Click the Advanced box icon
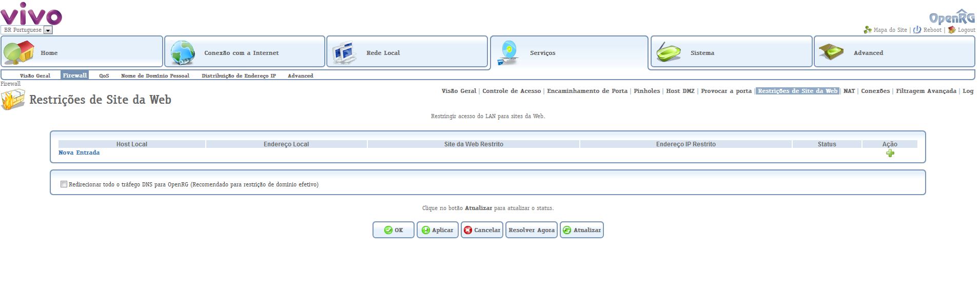The width and height of the screenshot is (980, 285). coord(831,52)
